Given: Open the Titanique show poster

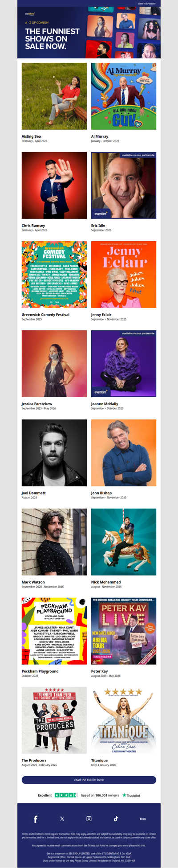Looking at the screenshot, I should click(124, 720).
